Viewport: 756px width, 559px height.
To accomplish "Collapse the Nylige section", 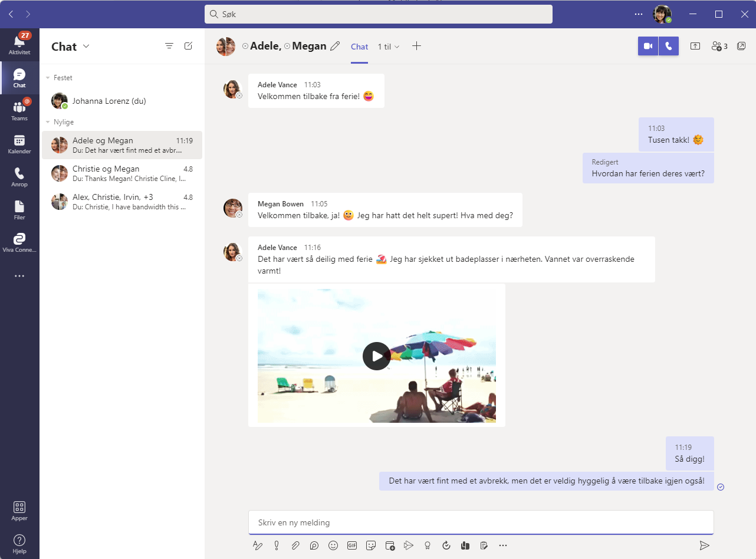I will (48, 121).
